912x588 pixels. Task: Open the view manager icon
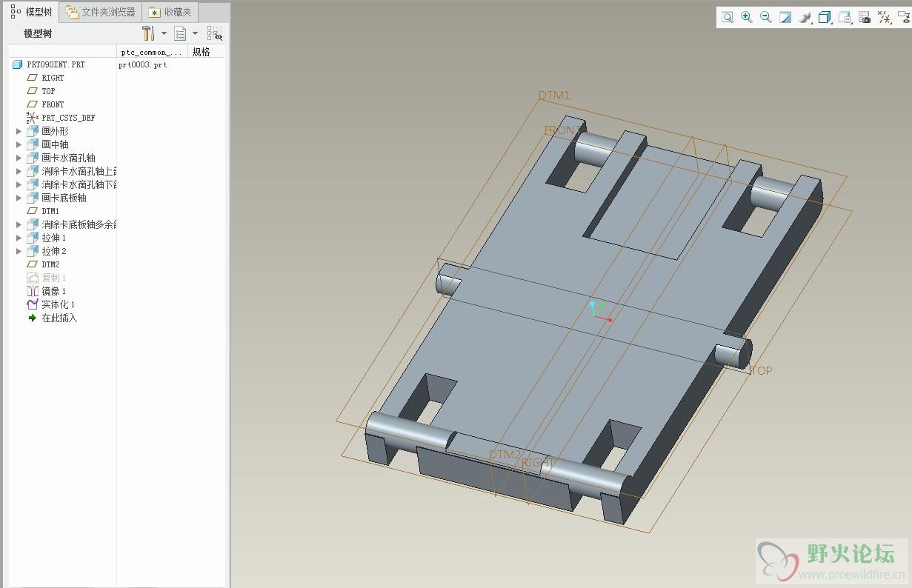point(845,18)
